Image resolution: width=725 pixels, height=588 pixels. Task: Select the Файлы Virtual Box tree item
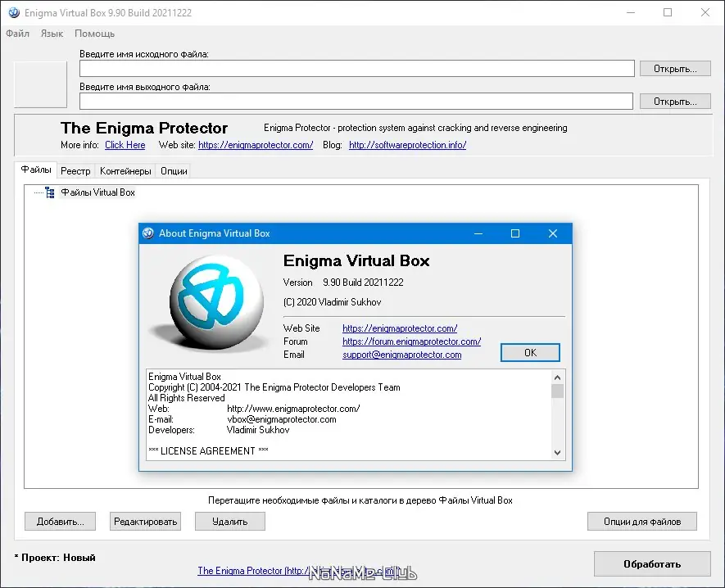pos(98,192)
